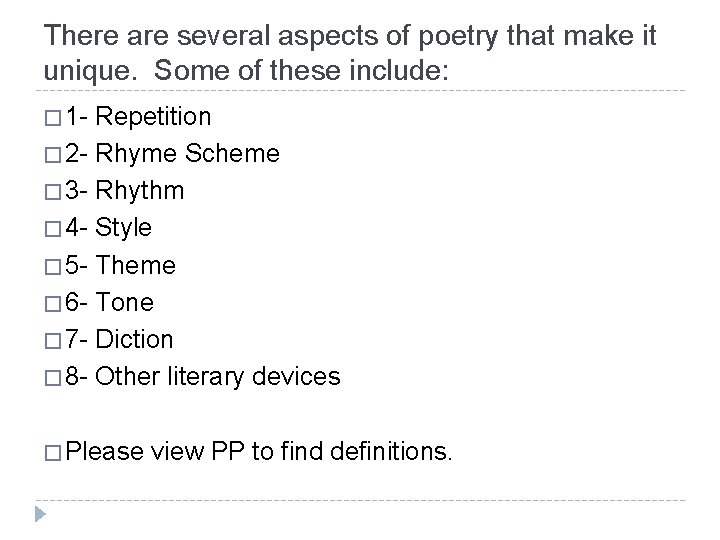
Task: Click the bullet marker beside '8- Other literary devices'
Action: (x=52, y=377)
